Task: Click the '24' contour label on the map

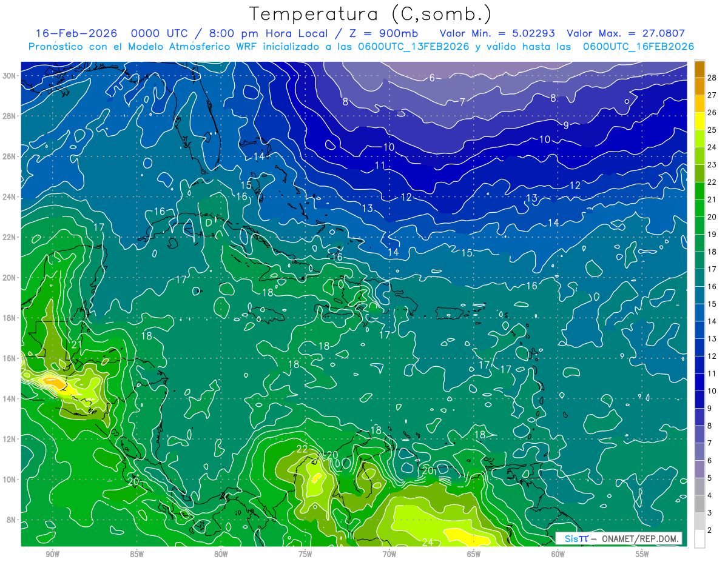Action: tap(427, 542)
